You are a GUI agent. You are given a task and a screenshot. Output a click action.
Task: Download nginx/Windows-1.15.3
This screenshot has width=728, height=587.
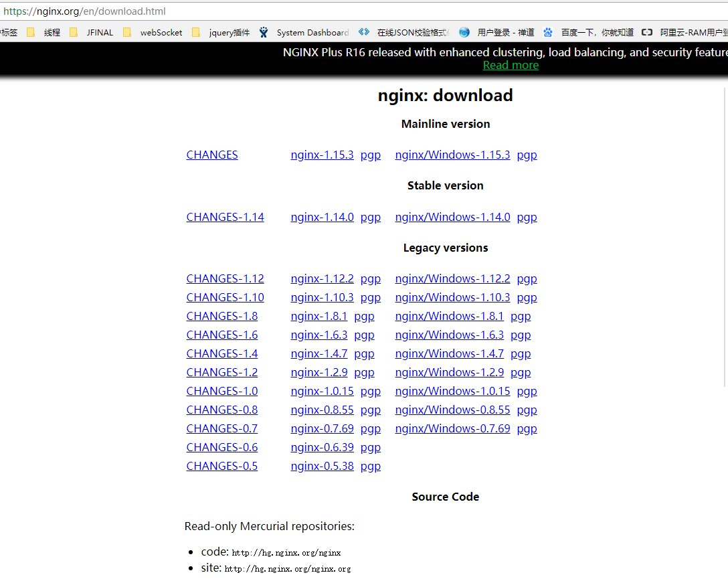point(453,155)
